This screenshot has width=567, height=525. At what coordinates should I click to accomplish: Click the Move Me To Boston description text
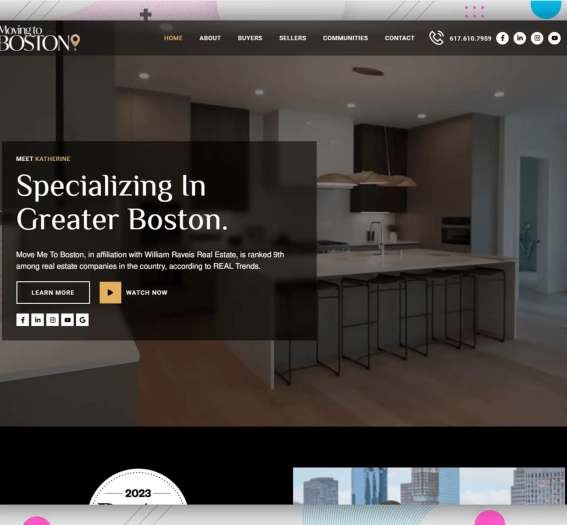pyautogui.click(x=150, y=260)
